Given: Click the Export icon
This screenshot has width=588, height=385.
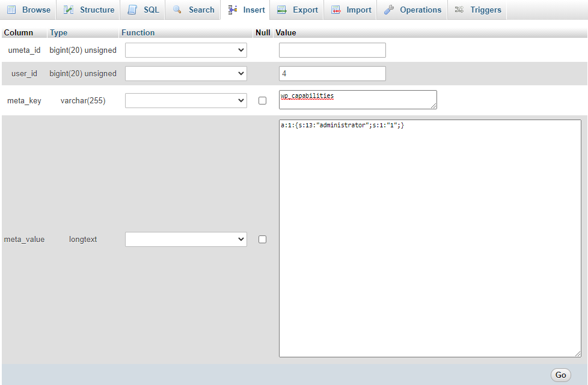Looking at the screenshot, I should [x=281, y=10].
